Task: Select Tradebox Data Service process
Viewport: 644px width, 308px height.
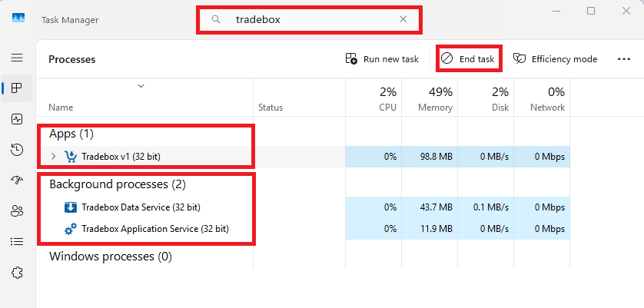Action: (x=141, y=207)
